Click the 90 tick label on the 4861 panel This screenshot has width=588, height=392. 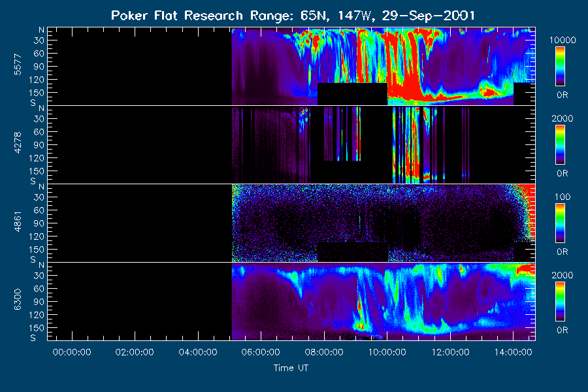click(39, 223)
